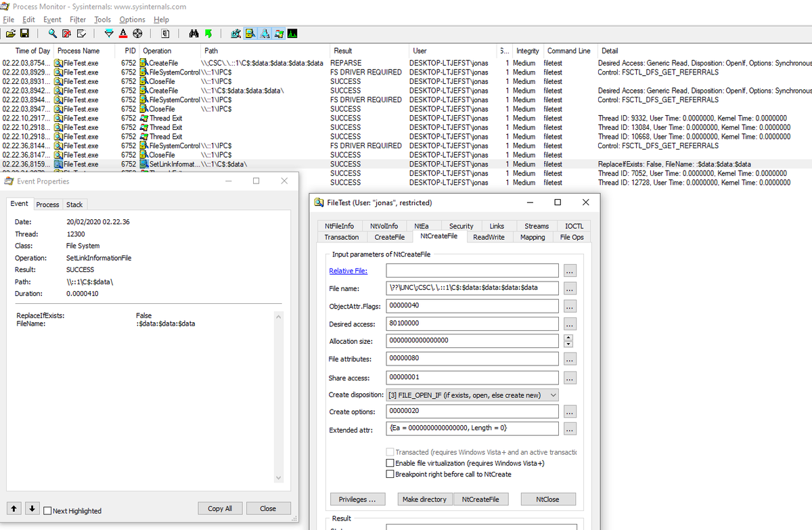Click the Relative File link
Screen dimensions: 812x530
point(348,271)
